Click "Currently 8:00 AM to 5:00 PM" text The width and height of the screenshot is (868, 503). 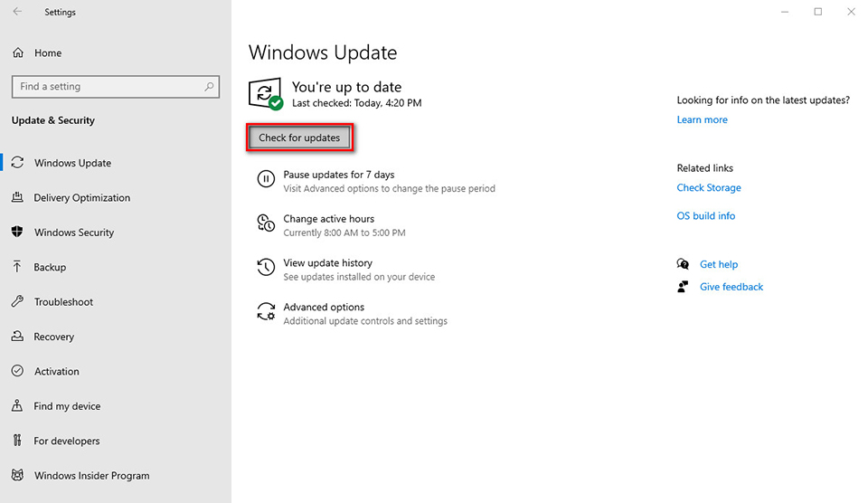pyautogui.click(x=344, y=233)
